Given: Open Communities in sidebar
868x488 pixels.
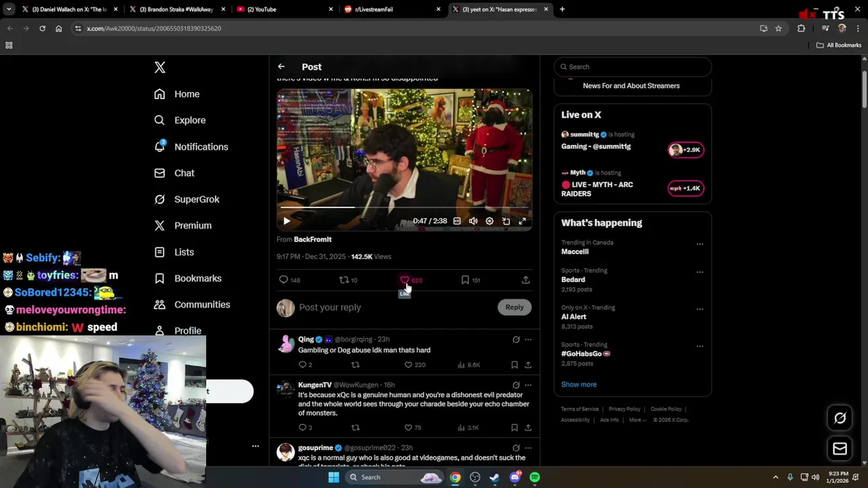Looking at the screenshot, I should pyautogui.click(x=192, y=304).
